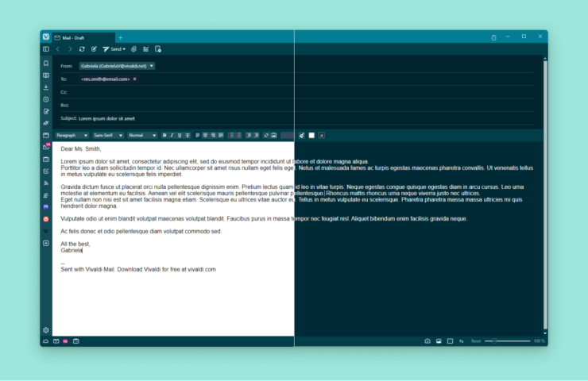Send the email
The image size is (588, 381).
tap(112, 49)
